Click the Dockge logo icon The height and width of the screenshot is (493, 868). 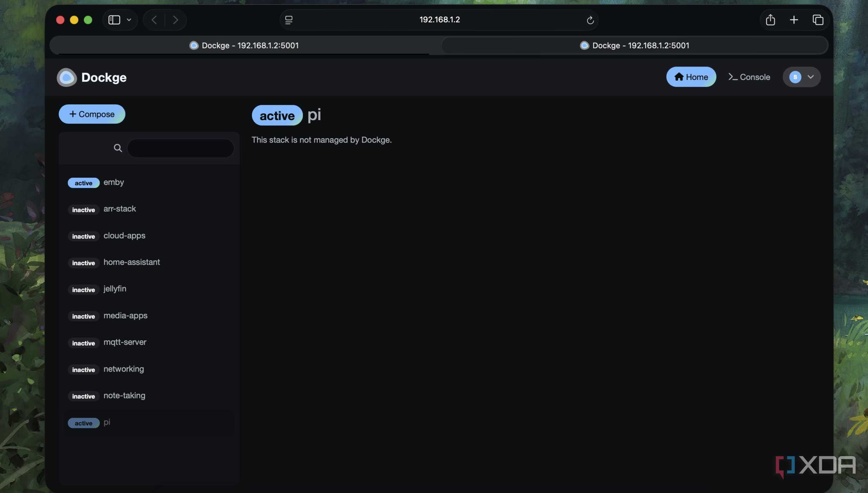pos(66,77)
